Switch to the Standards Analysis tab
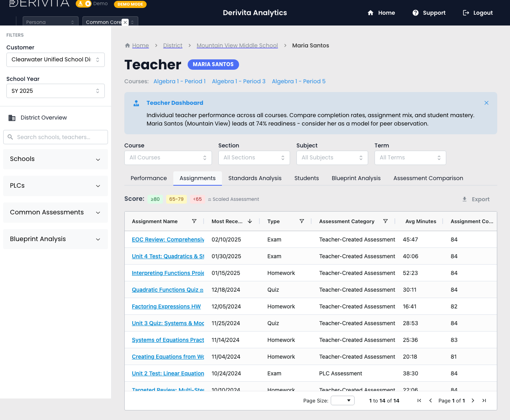Image resolution: width=510 pixels, height=420 pixels. [255, 178]
